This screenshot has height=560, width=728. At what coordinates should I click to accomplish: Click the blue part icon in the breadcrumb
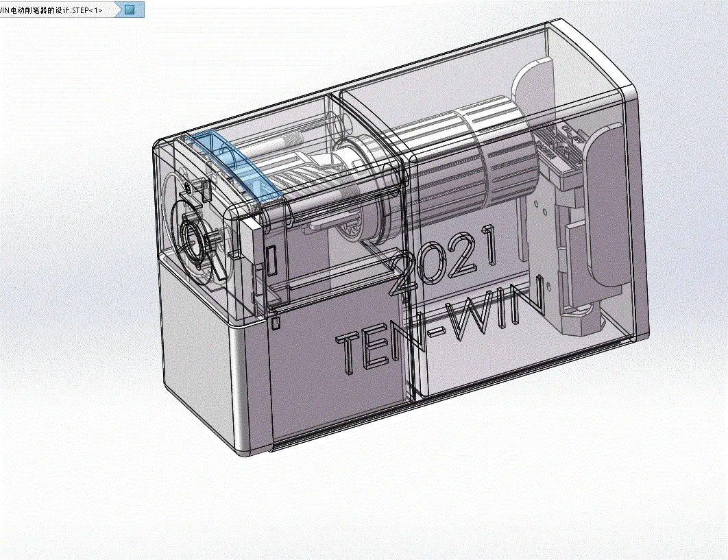(130, 10)
